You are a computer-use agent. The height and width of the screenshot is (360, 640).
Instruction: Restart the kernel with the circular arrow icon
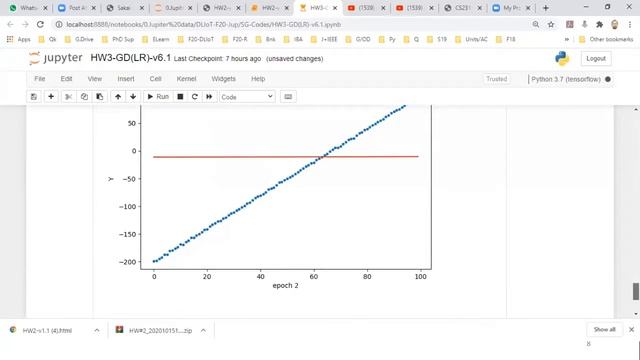click(x=195, y=97)
